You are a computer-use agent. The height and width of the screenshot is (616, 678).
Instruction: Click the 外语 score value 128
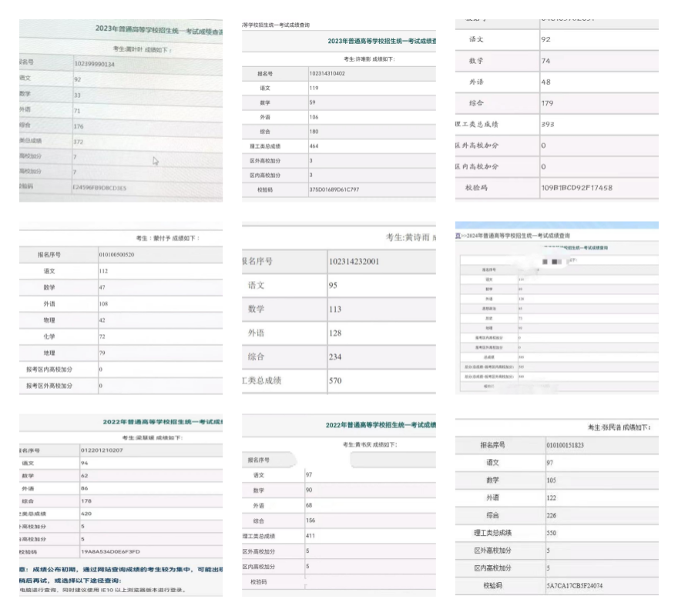(x=335, y=333)
